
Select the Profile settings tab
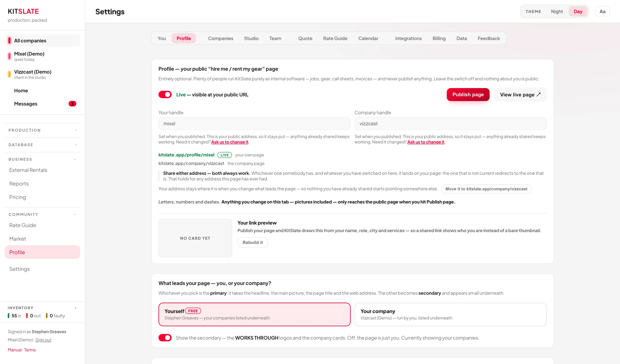tap(183, 38)
